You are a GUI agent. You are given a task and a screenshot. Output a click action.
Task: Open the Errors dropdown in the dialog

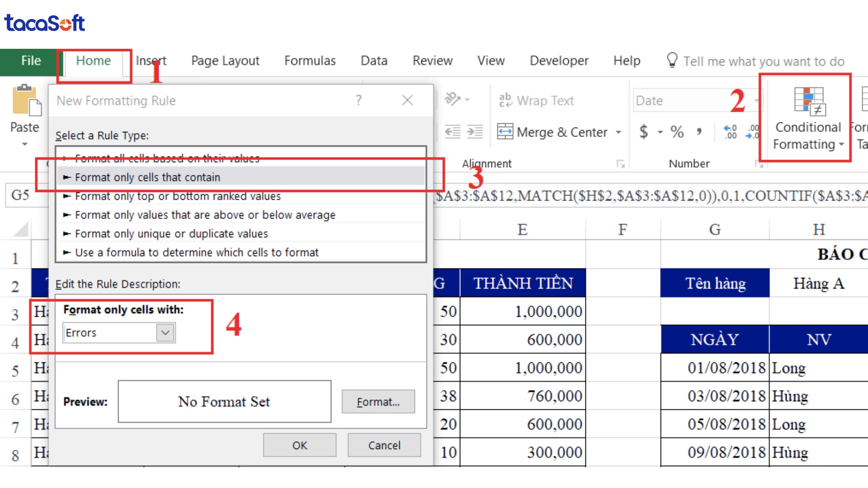(x=164, y=333)
